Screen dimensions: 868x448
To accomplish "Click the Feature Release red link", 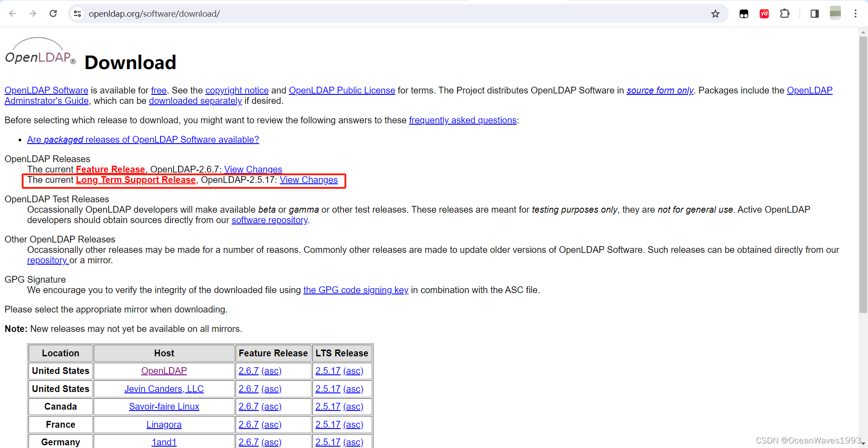I will coord(110,169).
